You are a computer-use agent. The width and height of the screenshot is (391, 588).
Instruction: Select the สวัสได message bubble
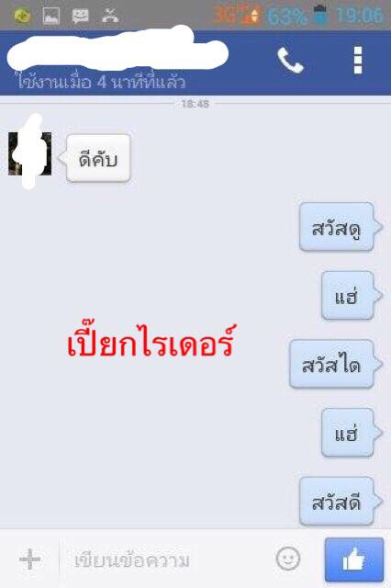336,364
